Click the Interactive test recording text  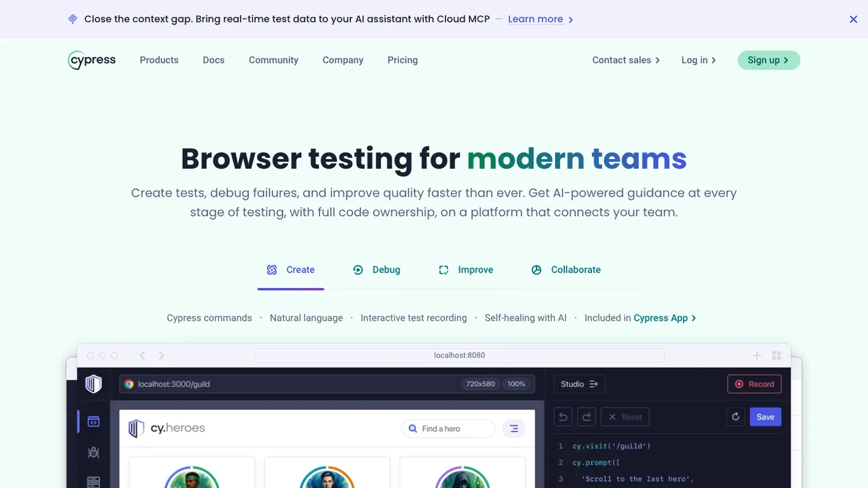pos(414,318)
